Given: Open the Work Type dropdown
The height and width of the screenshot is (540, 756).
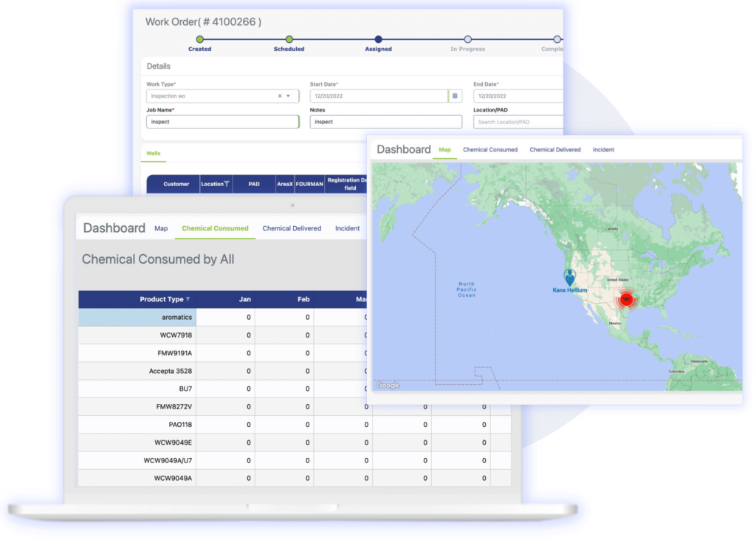Looking at the screenshot, I should point(289,96).
